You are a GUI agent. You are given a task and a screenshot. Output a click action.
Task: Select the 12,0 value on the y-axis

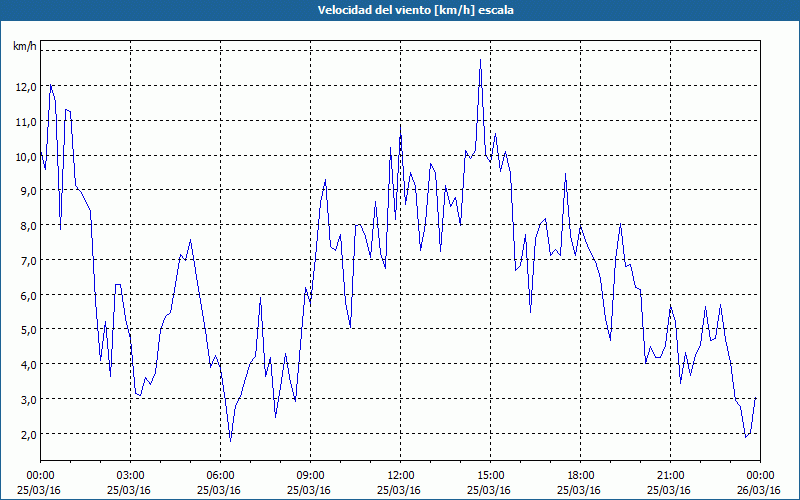[26, 87]
